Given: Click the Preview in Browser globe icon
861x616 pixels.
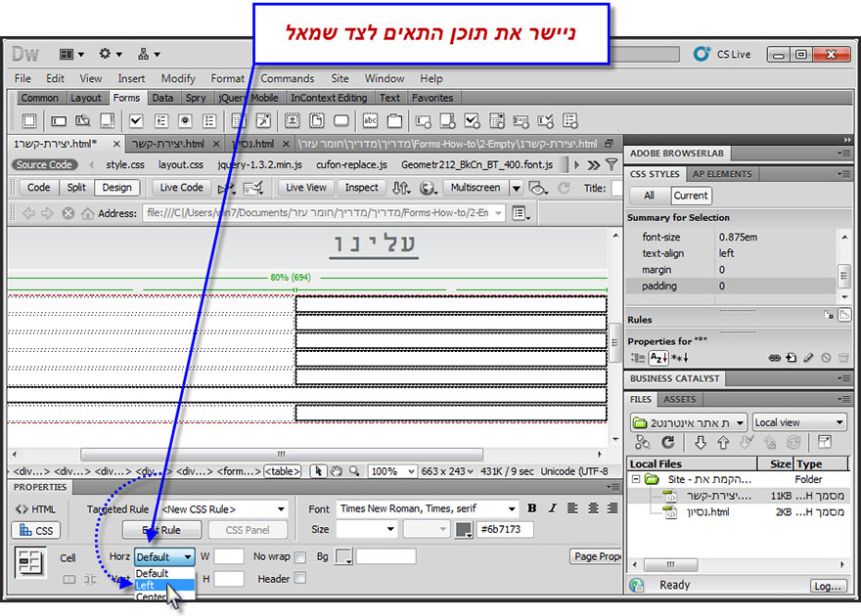Looking at the screenshot, I should click(x=428, y=188).
